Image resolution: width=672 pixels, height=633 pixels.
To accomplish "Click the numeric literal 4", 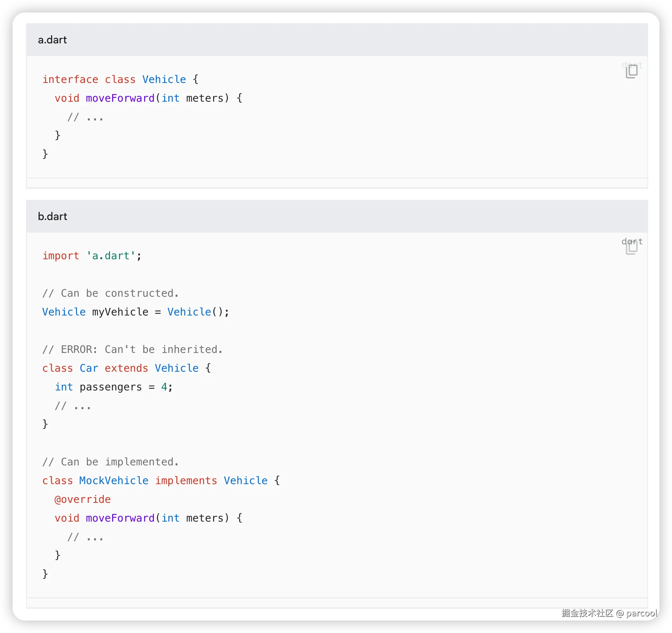I will [164, 387].
